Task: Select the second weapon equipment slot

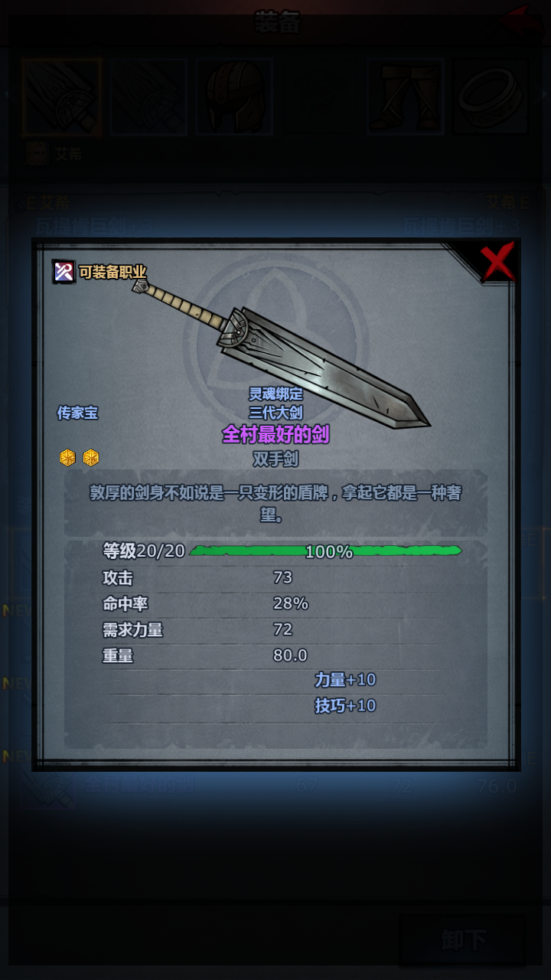Action: click(148, 97)
